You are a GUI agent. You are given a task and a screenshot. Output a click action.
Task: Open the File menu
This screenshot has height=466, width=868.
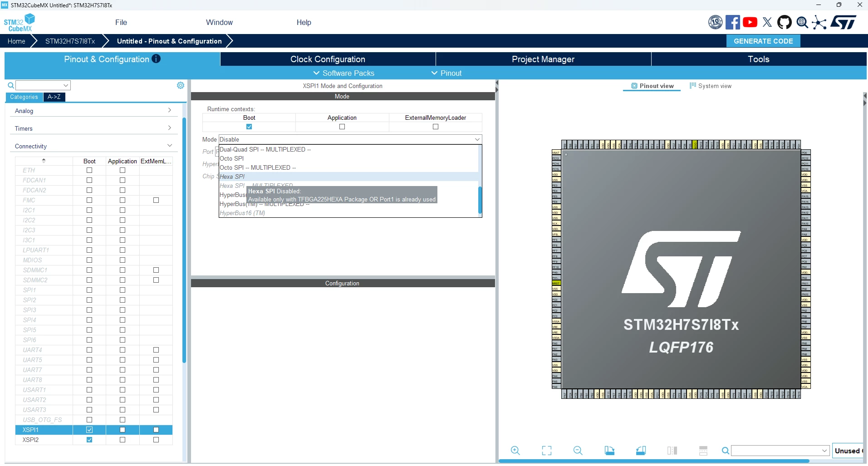[121, 22]
